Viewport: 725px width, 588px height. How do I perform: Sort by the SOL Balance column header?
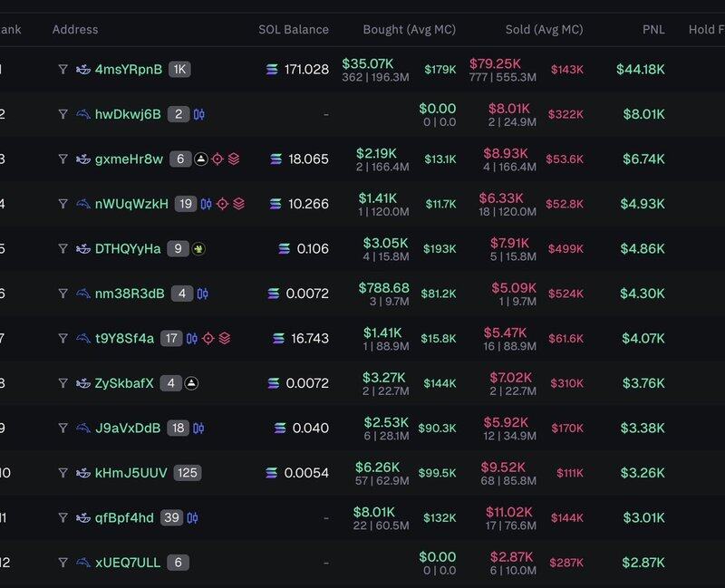pos(294,30)
